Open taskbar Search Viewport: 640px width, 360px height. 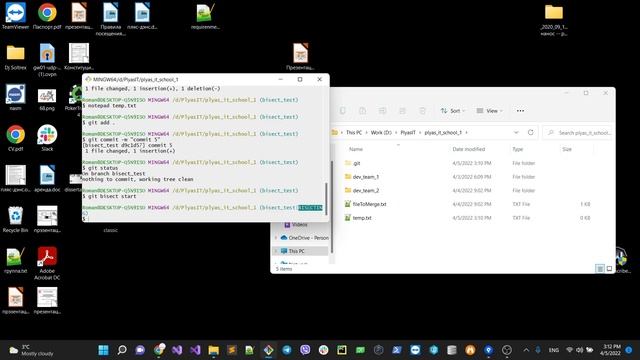(122, 350)
